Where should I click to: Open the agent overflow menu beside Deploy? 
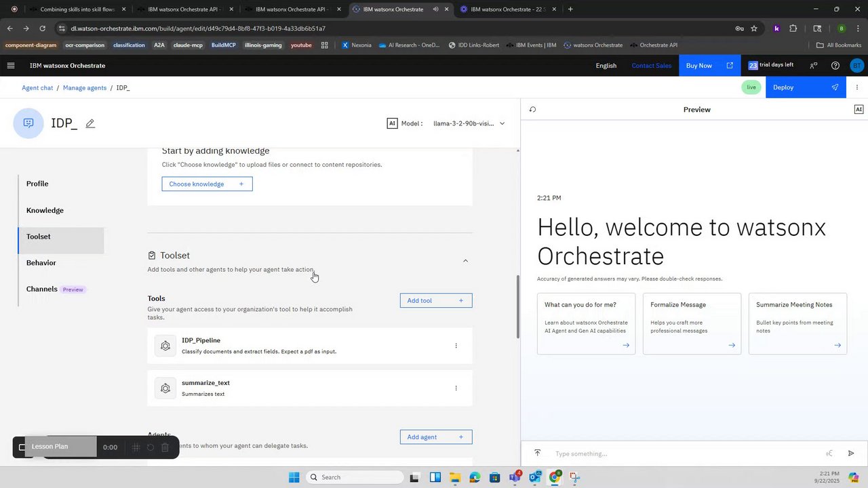[857, 87]
